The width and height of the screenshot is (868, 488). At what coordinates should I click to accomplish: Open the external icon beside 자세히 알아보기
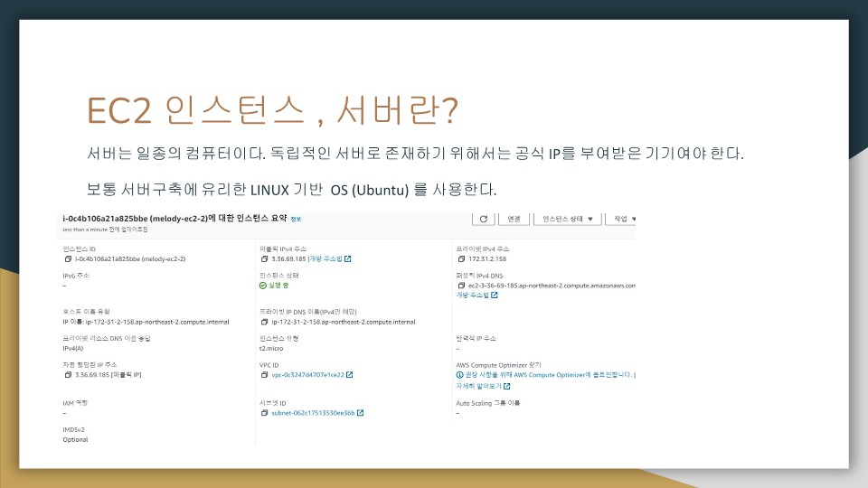pyautogui.click(x=507, y=386)
